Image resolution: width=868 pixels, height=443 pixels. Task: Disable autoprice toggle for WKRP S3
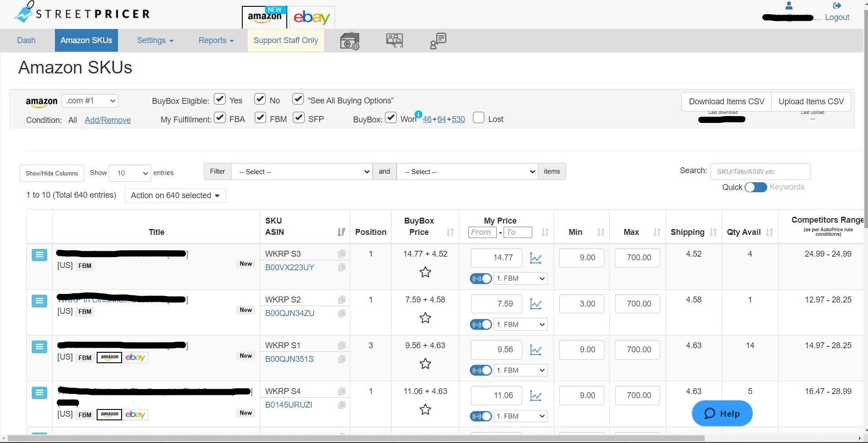click(481, 278)
